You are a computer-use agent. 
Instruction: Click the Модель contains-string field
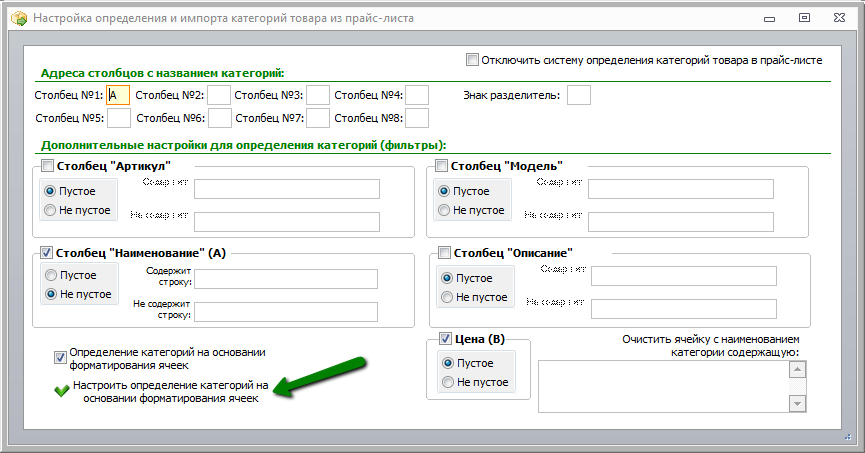click(x=681, y=189)
